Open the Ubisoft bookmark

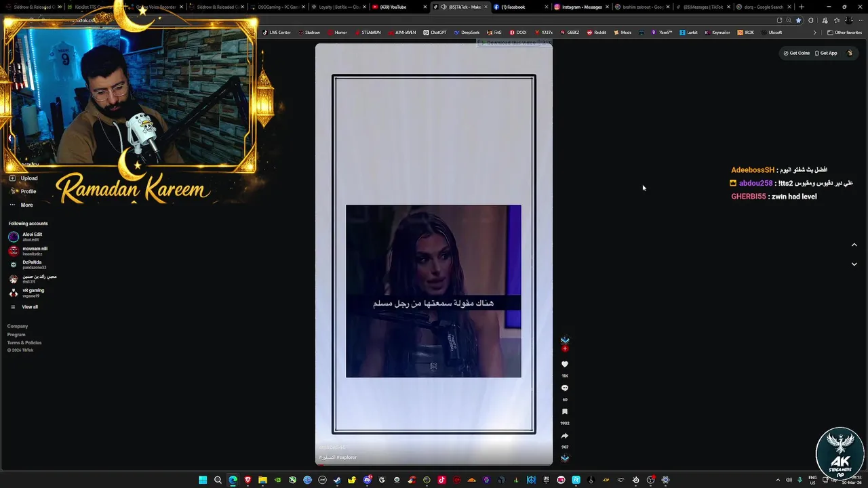click(772, 33)
